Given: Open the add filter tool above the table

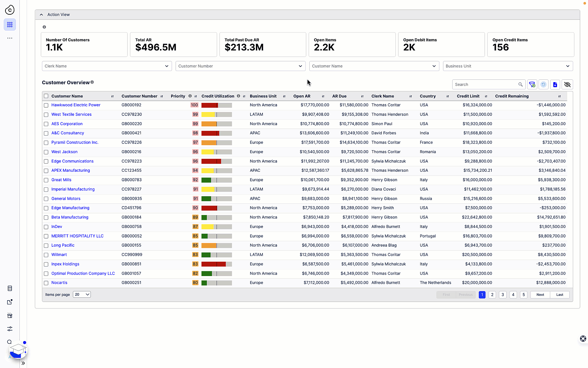Looking at the screenshot, I should point(532,85).
